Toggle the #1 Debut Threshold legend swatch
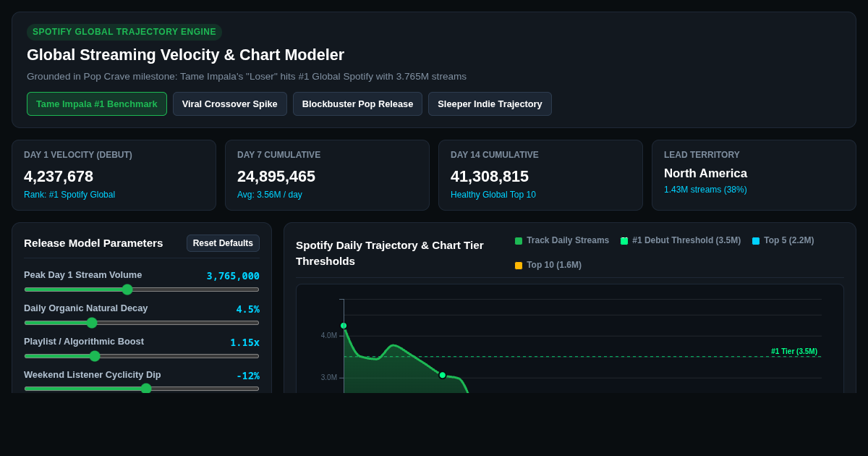 [x=624, y=241]
